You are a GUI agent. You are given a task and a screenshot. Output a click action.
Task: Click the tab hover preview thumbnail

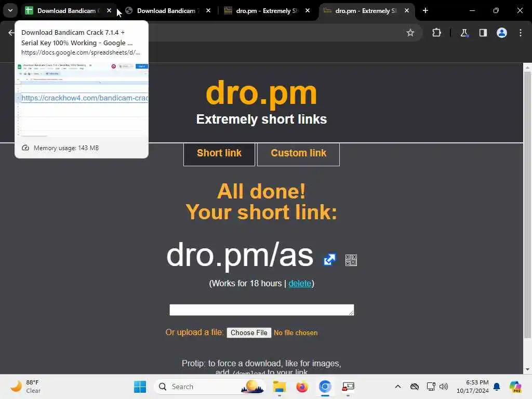click(82, 99)
